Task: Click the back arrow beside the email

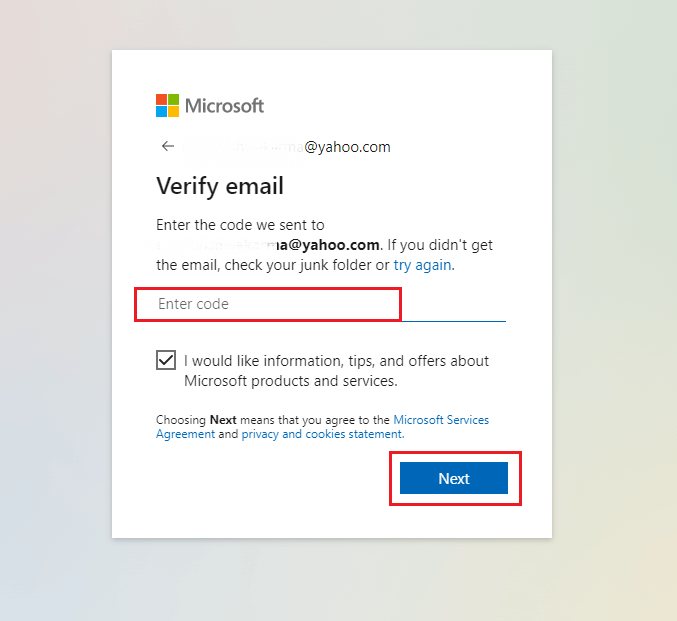Action: [167, 146]
